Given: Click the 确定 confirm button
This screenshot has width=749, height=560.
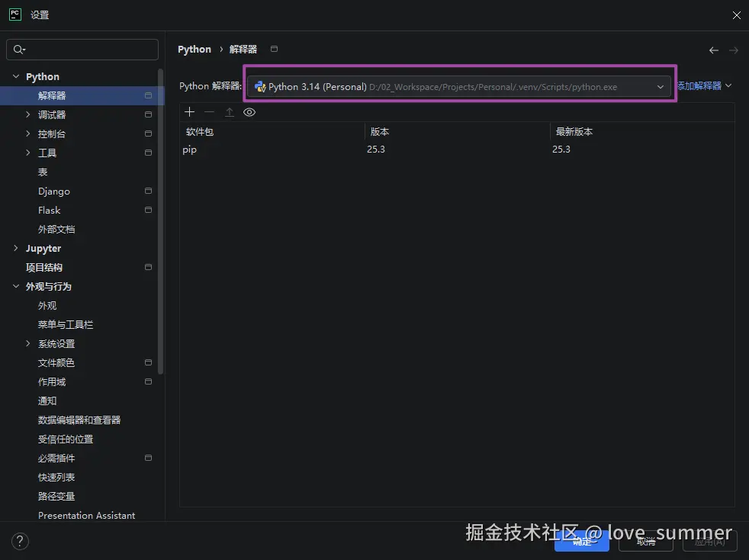Looking at the screenshot, I should pyautogui.click(x=582, y=542).
